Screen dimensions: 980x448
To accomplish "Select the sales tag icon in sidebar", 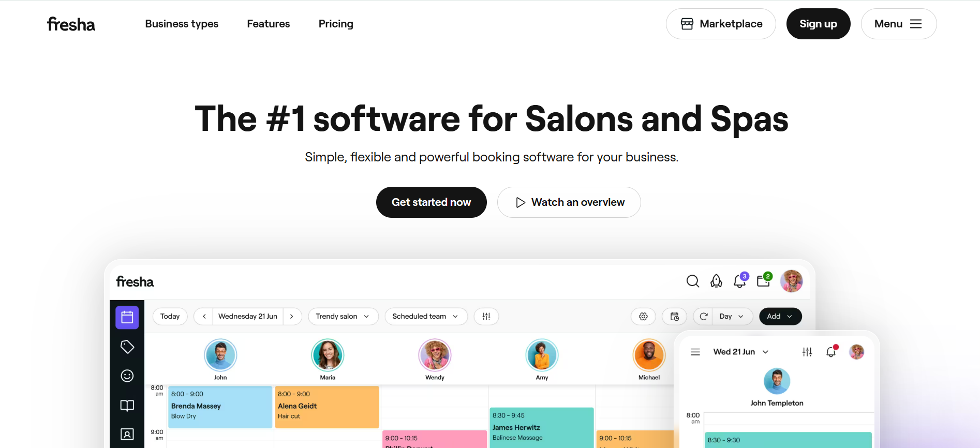I will tap(127, 347).
